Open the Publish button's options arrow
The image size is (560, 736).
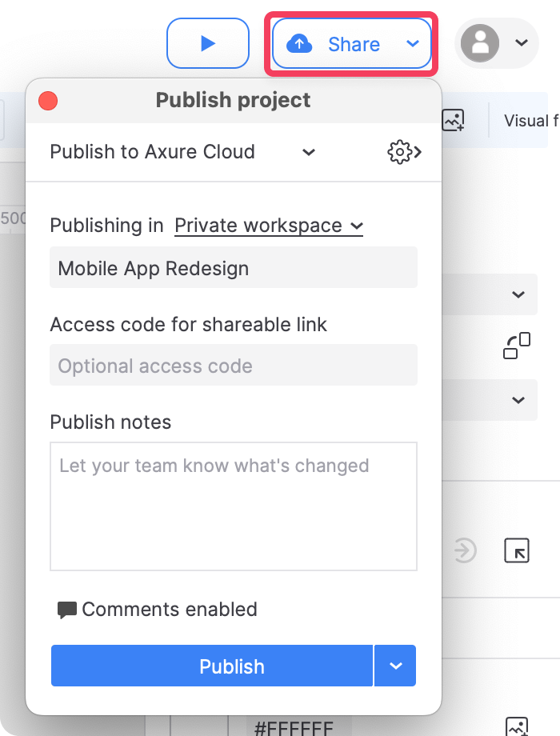[x=396, y=666]
